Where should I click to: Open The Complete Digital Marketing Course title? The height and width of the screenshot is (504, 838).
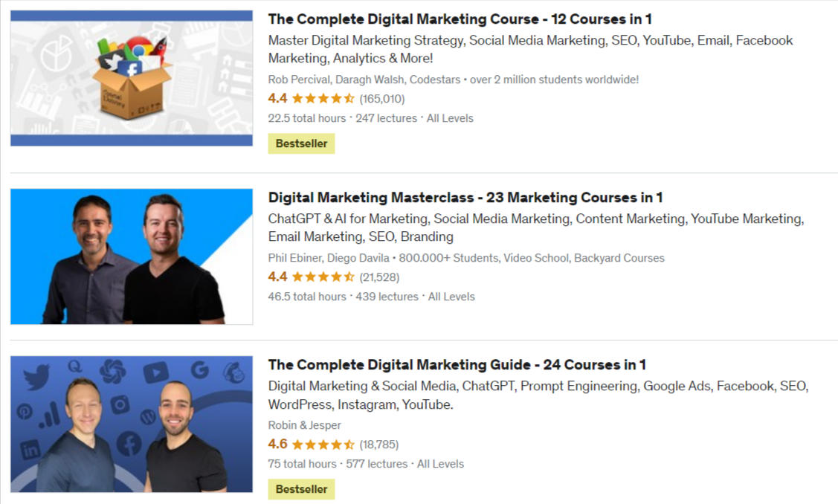pyautogui.click(x=460, y=19)
